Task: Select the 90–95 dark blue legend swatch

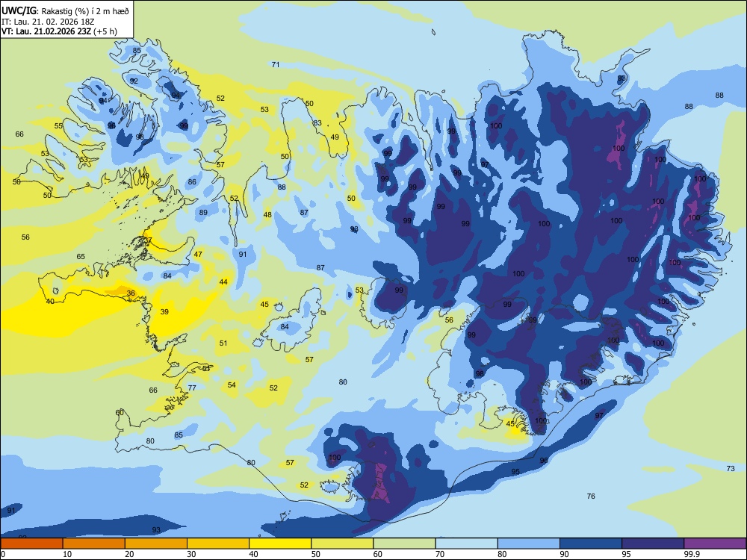Action: [x=591, y=544]
